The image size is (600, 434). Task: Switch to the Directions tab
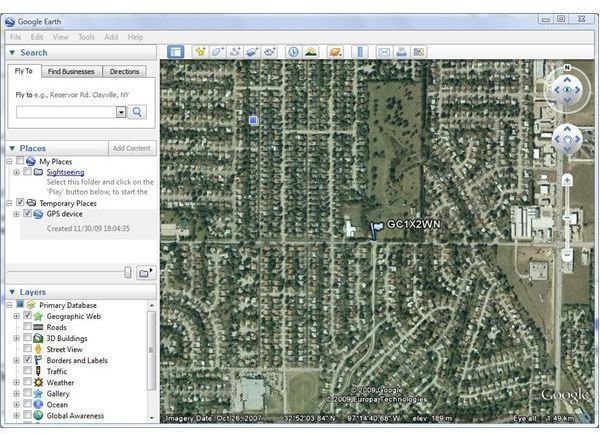point(124,72)
